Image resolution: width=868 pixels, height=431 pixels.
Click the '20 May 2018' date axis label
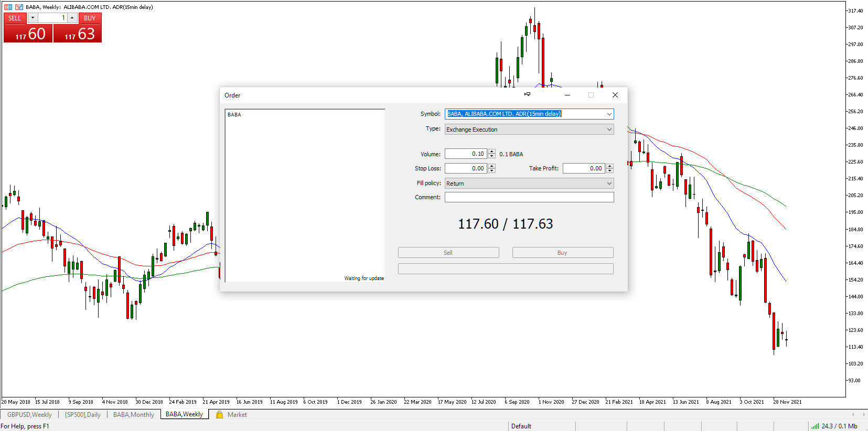(x=16, y=402)
